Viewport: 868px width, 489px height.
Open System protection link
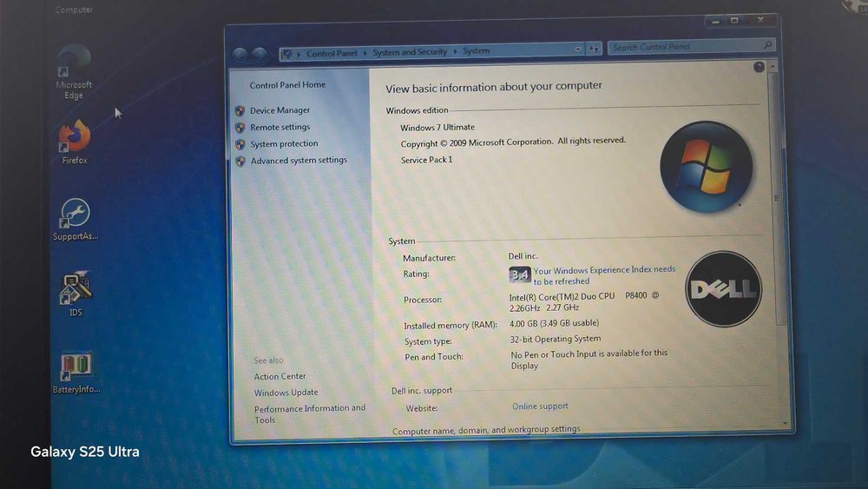tap(284, 143)
